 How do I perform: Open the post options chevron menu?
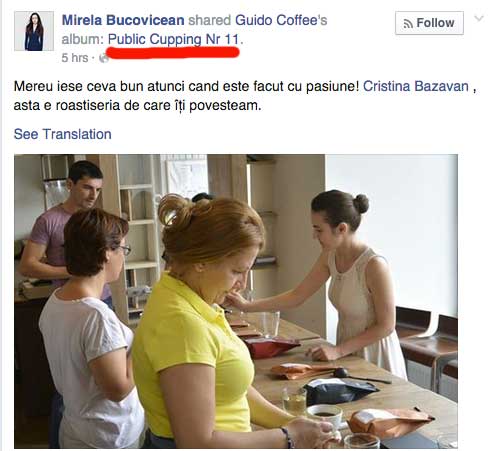point(479,18)
